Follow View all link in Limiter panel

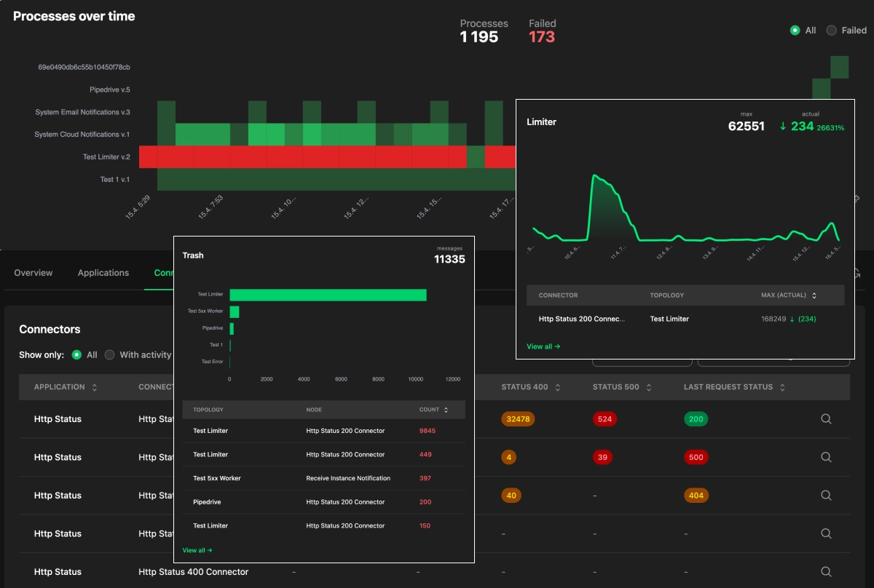(543, 346)
